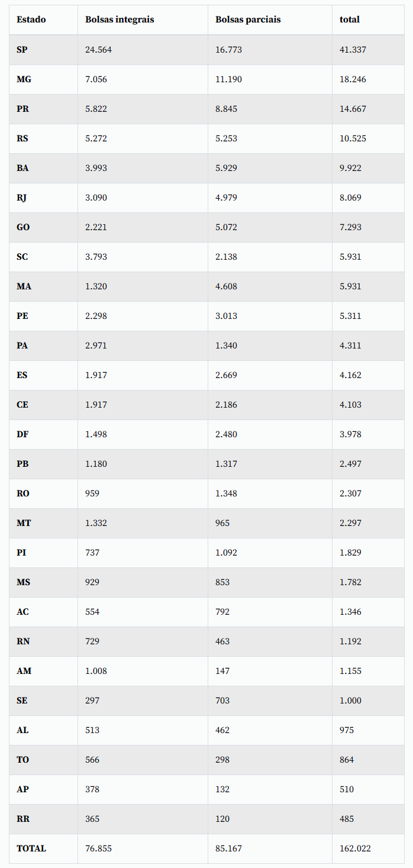Select the SP state row label
This screenshot has width=413, height=868.
pyautogui.click(x=22, y=50)
